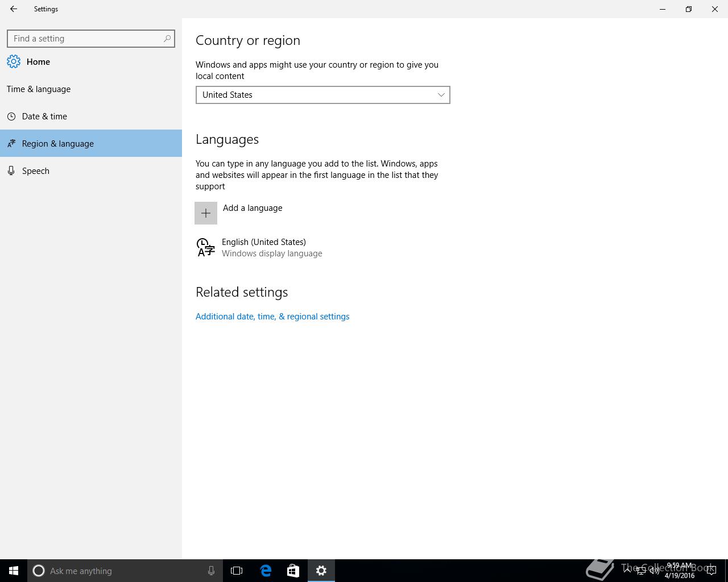This screenshot has height=582, width=728.
Task: Close the Settings window
Action: (x=715, y=9)
